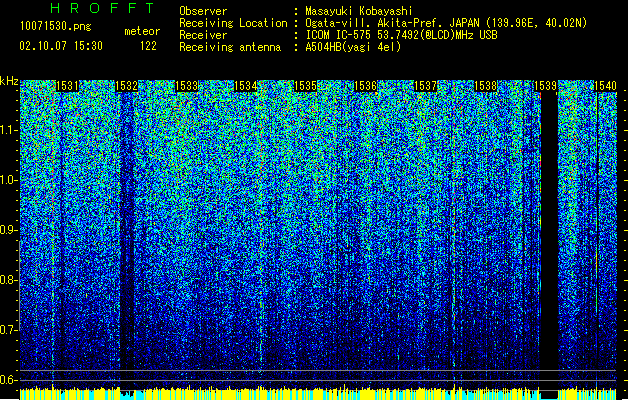Click the Ogata-vill. Akita-Pref. JAPAN location text
This screenshot has height=400, width=629.
(446, 23)
